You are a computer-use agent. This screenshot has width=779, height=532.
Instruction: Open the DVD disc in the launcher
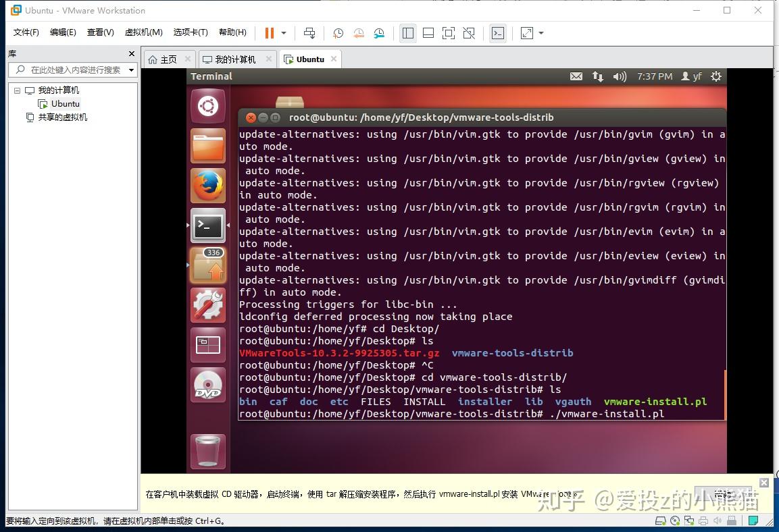point(207,385)
